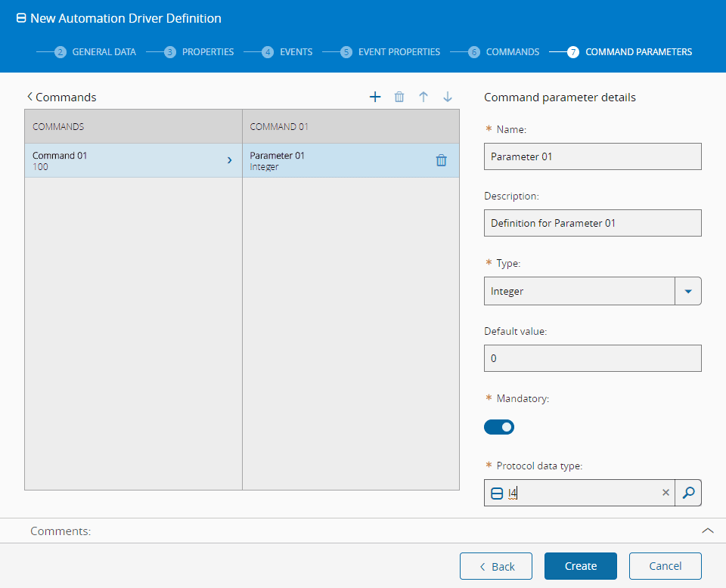Viewport: 726px width, 588px height.
Task: Clear the protocol data type value
Action: coord(665,493)
